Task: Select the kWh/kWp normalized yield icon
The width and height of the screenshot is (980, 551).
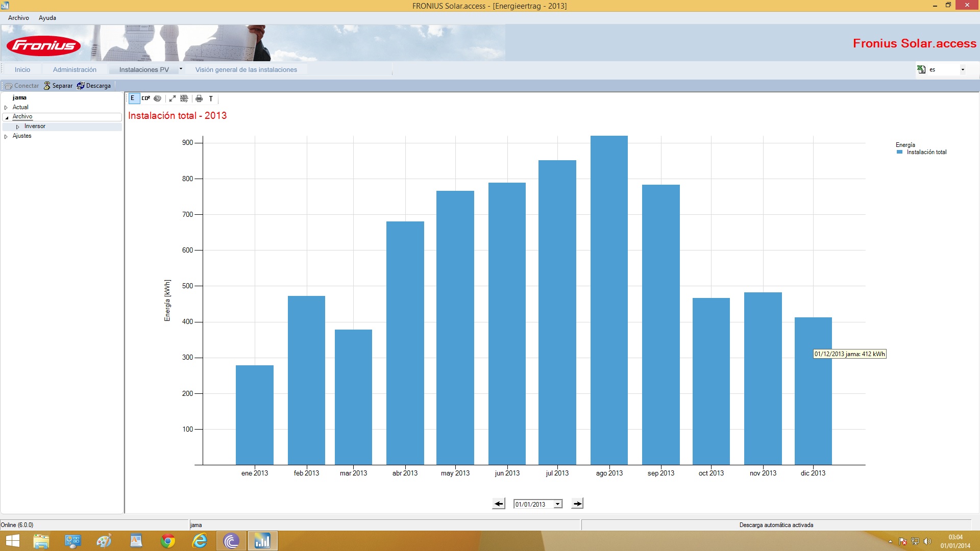Action: point(184,98)
